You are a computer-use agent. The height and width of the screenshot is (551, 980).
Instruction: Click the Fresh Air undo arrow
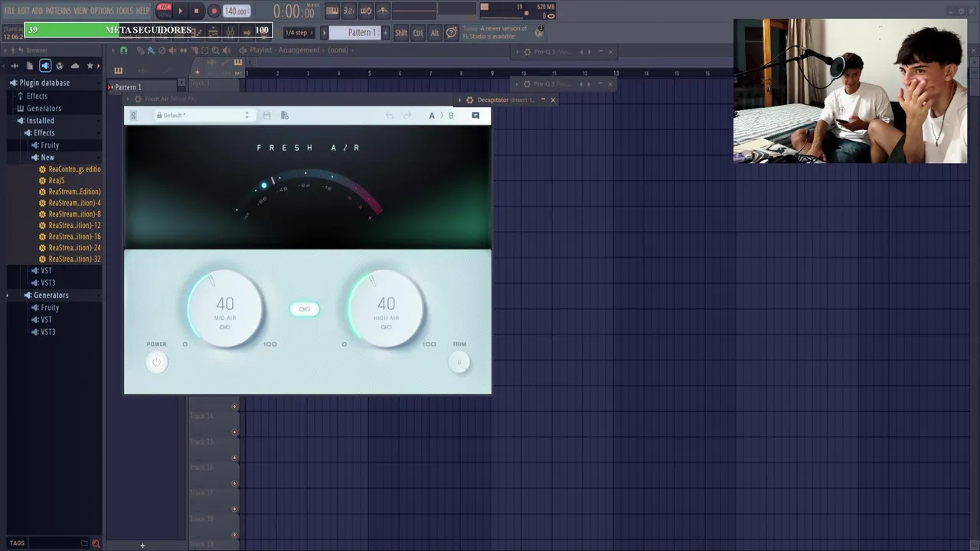coord(389,116)
